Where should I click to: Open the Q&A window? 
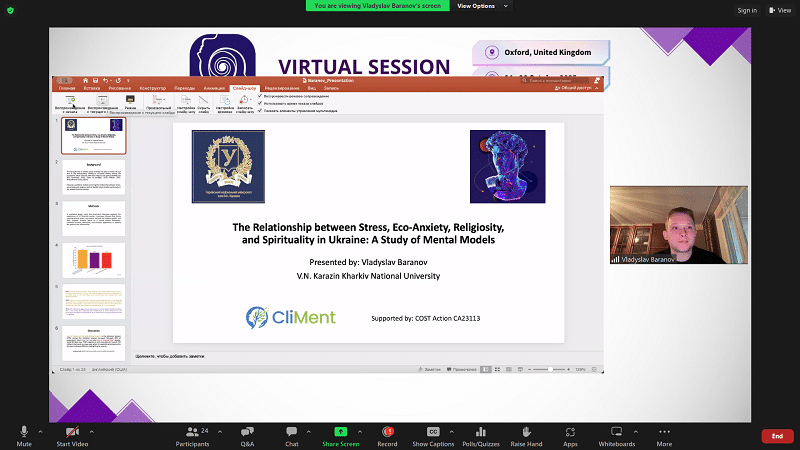tap(247, 431)
